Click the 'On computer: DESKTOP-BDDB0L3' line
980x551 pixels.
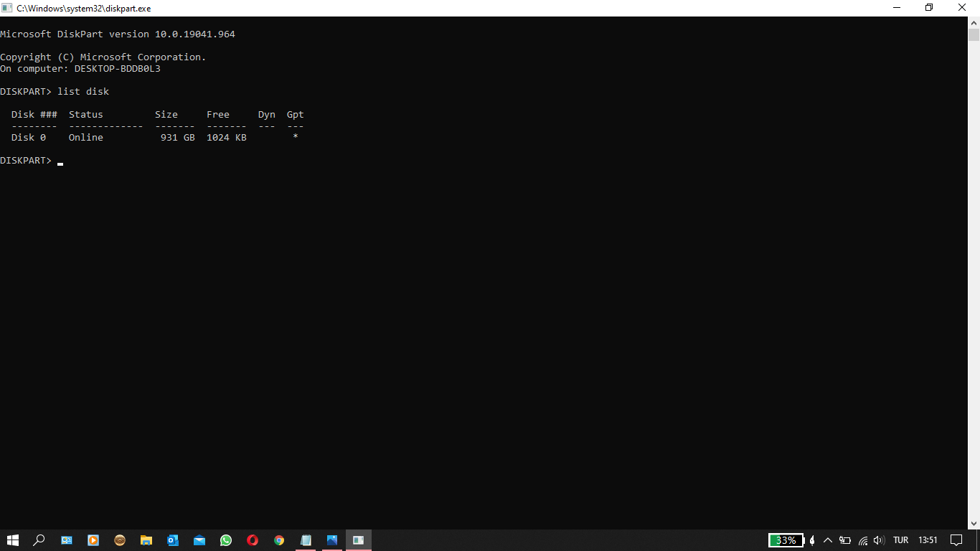point(80,69)
